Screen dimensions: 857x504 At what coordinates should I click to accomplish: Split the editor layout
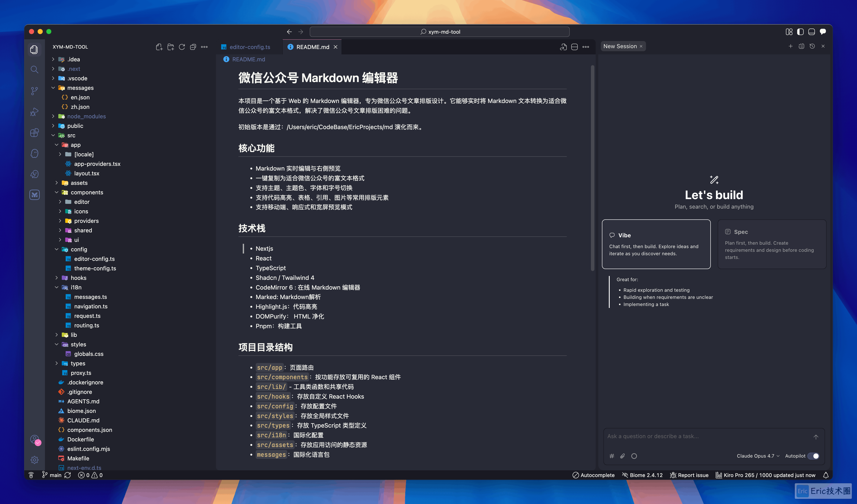pyautogui.click(x=575, y=47)
